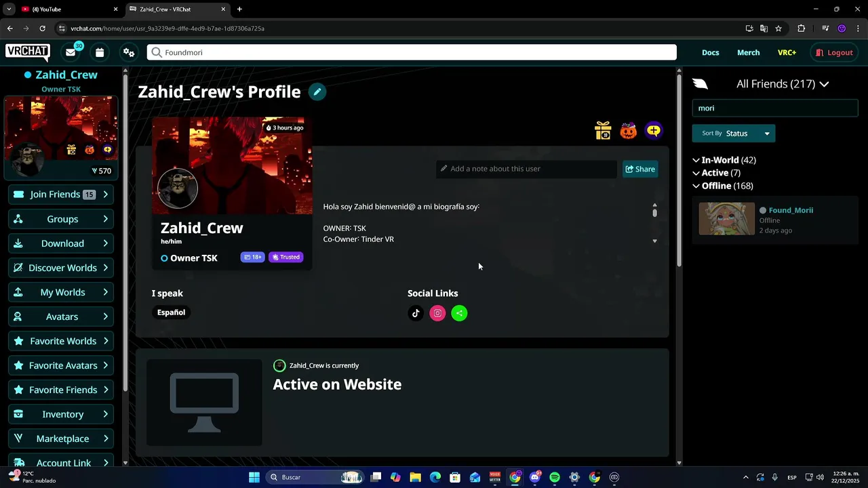Open the tab search dropdown in Chrome
The image size is (868, 488).
9,9
